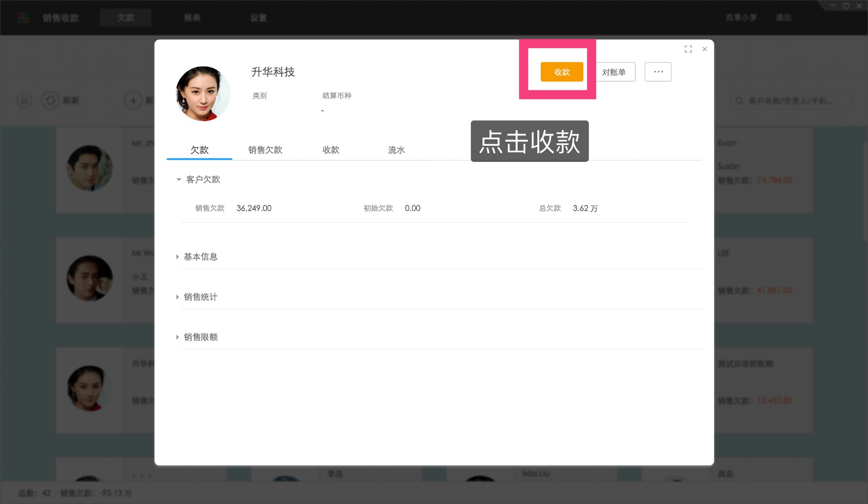Click the list view icon at far left
This screenshot has height=504, width=868.
[24, 100]
